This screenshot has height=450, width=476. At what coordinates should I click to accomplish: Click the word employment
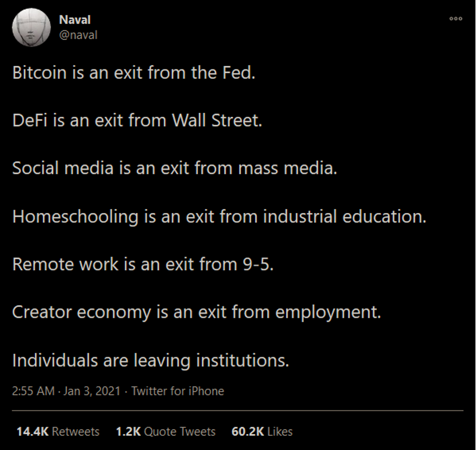click(x=328, y=312)
